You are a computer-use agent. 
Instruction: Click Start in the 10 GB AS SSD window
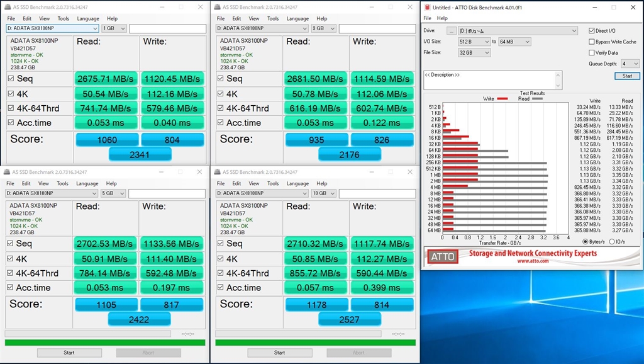tap(280, 353)
